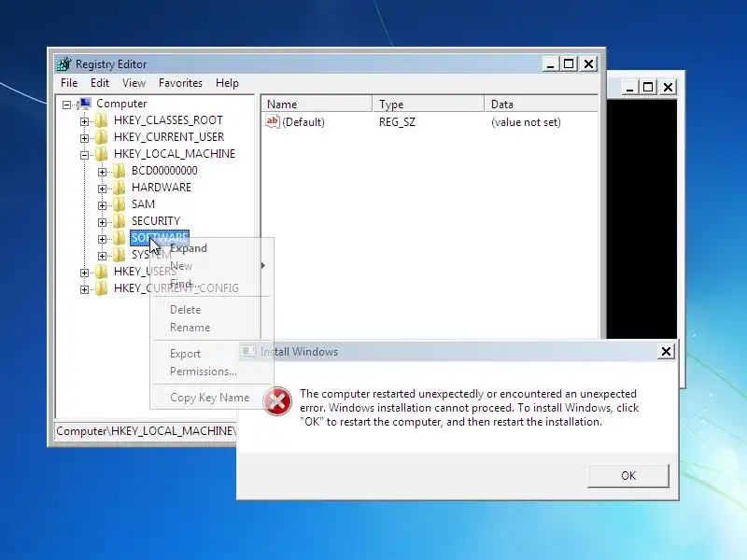Open the View menu
The width and height of the screenshot is (747, 560).
click(x=134, y=83)
